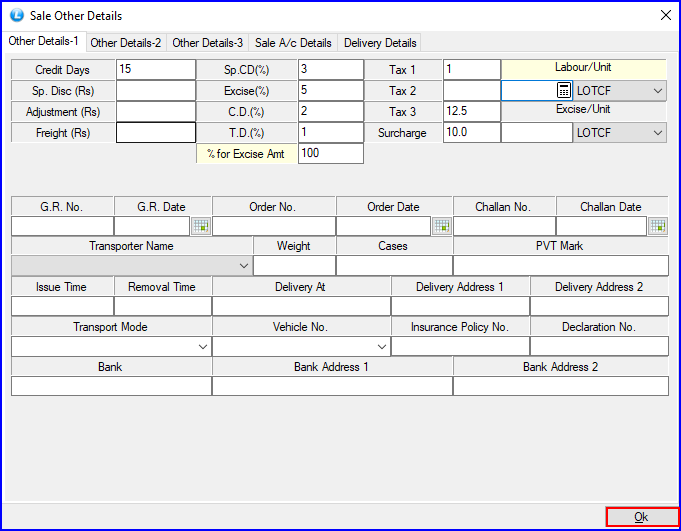
Task: Click Bank Address 2 input field
Action: (x=561, y=386)
